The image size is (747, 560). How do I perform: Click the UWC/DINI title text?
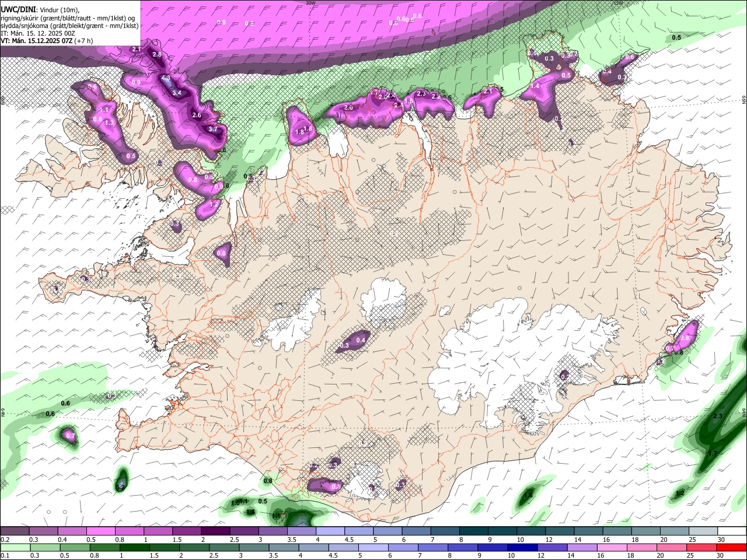click(x=17, y=10)
